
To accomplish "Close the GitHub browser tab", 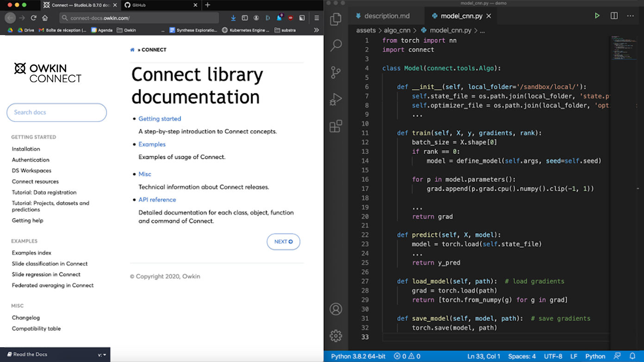I will (196, 5).
